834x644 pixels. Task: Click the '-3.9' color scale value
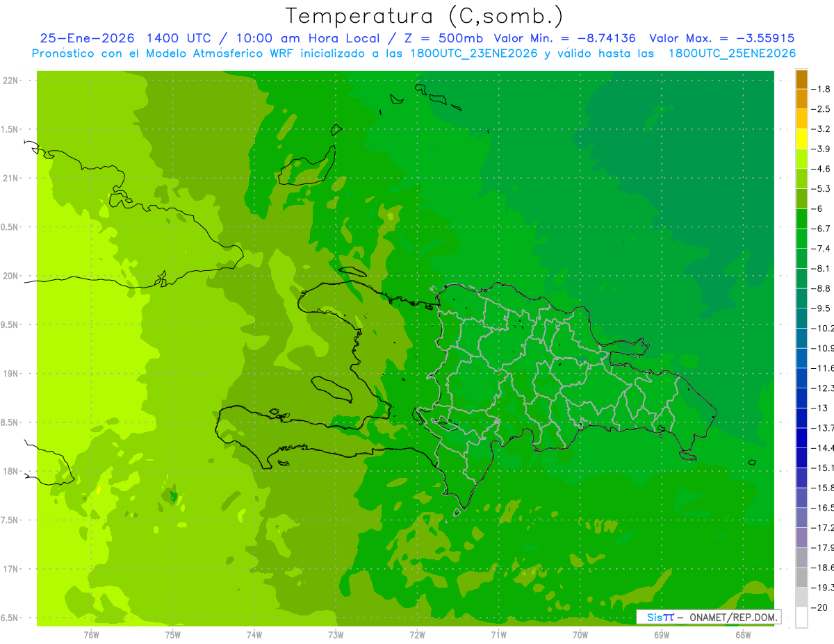tap(821, 149)
